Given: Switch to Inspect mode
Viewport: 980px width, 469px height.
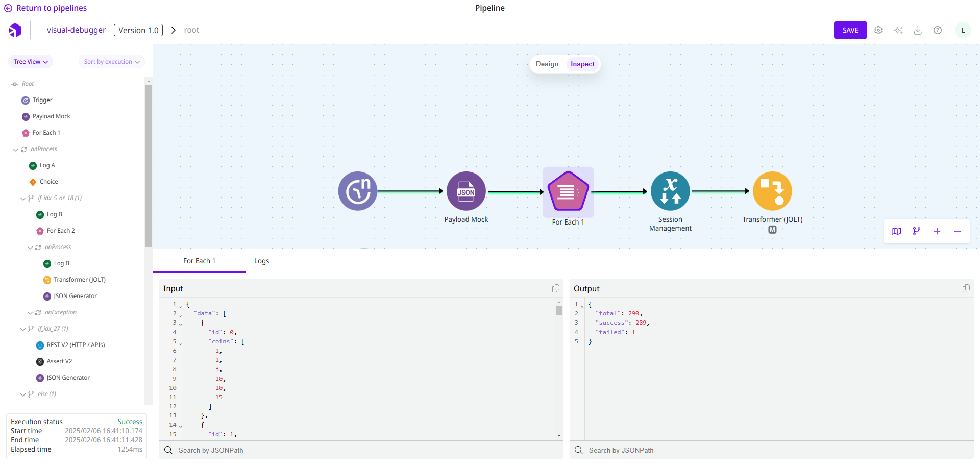Looking at the screenshot, I should coord(582,64).
